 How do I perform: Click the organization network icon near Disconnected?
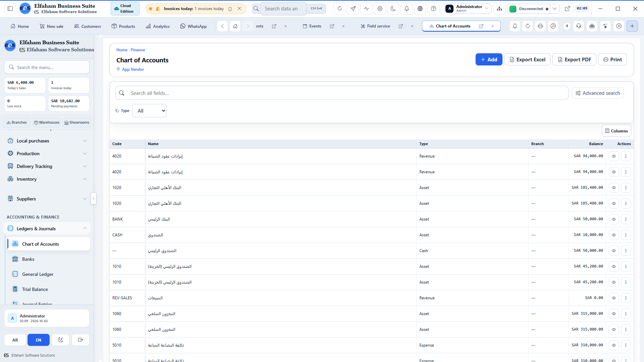point(499,9)
